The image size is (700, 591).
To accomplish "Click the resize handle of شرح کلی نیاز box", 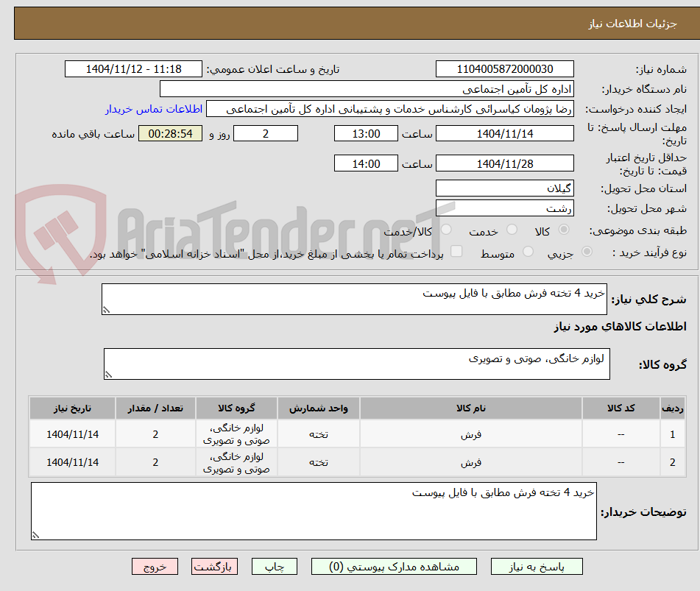I will coord(106,310).
